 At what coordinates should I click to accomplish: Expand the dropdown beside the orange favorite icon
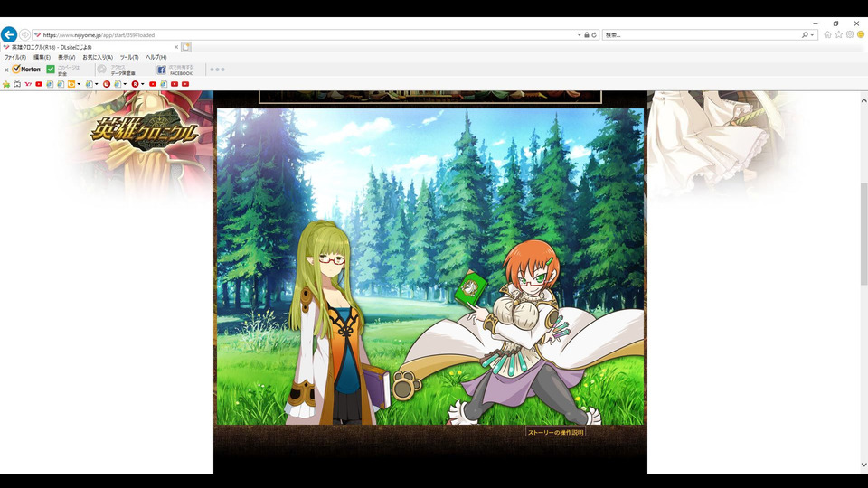pos(79,84)
